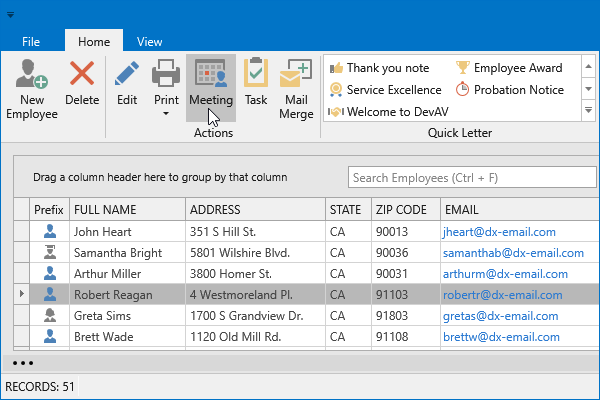Viewport: 600px width, 400px height.
Task: Click Robert Reagan's prefix icon
Action: click(50, 294)
